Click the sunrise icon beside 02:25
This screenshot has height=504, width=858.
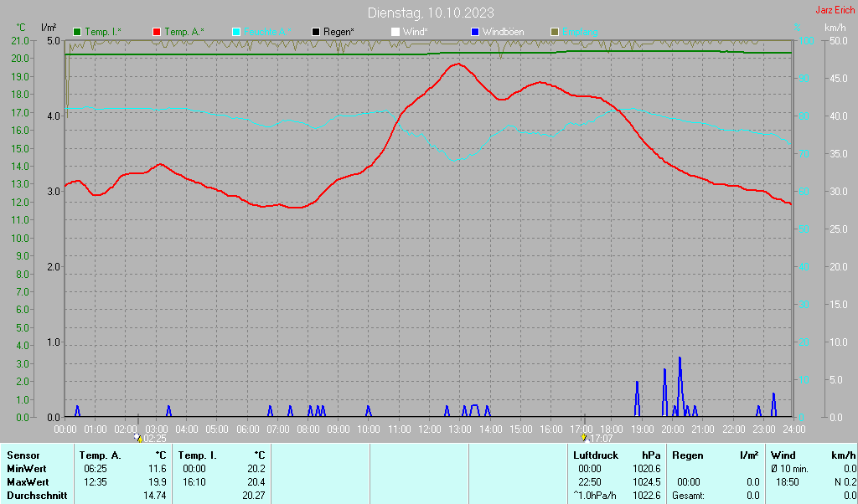coord(138,438)
